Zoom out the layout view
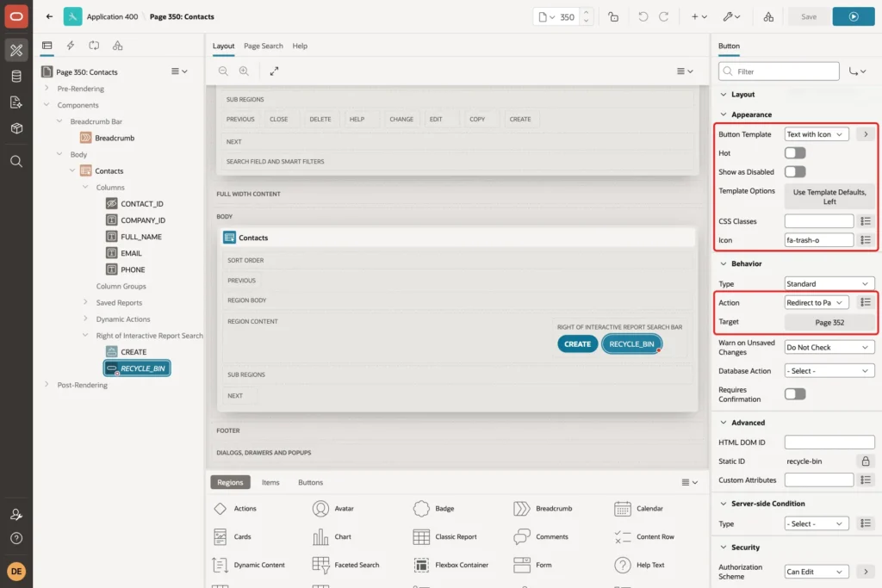 (x=223, y=71)
